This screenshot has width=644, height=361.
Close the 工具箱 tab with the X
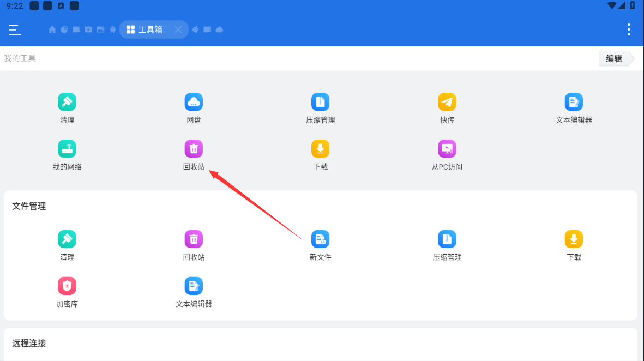pos(178,29)
